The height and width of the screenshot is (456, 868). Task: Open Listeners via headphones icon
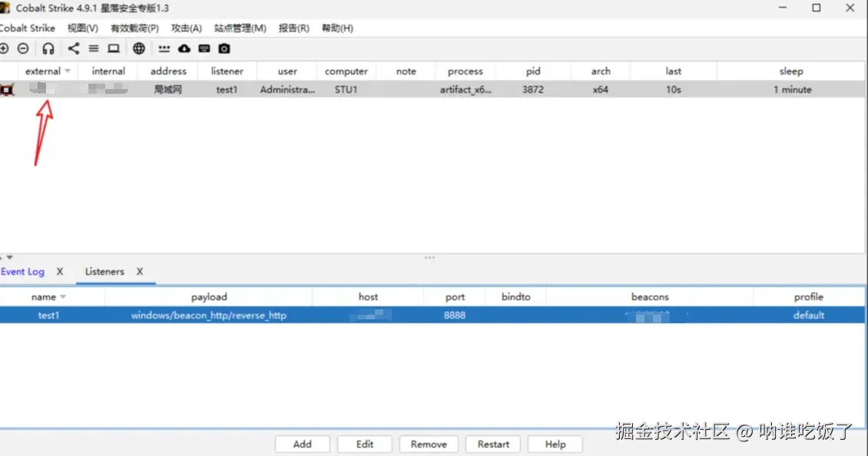click(48, 48)
